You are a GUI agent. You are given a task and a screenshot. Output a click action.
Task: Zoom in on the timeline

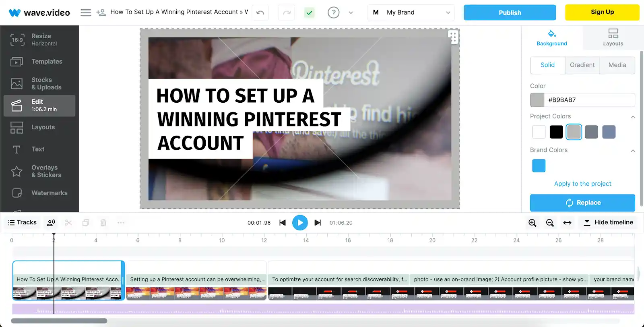pyautogui.click(x=532, y=223)
